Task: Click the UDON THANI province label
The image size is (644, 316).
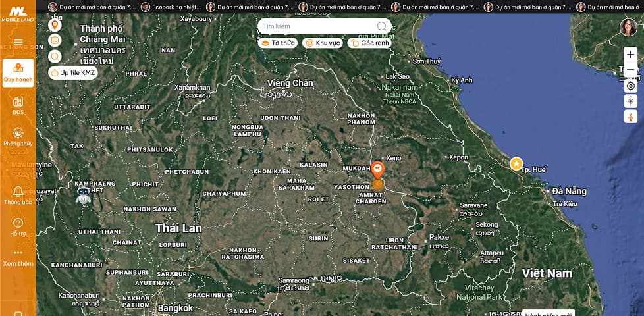Action: [281, 118]
